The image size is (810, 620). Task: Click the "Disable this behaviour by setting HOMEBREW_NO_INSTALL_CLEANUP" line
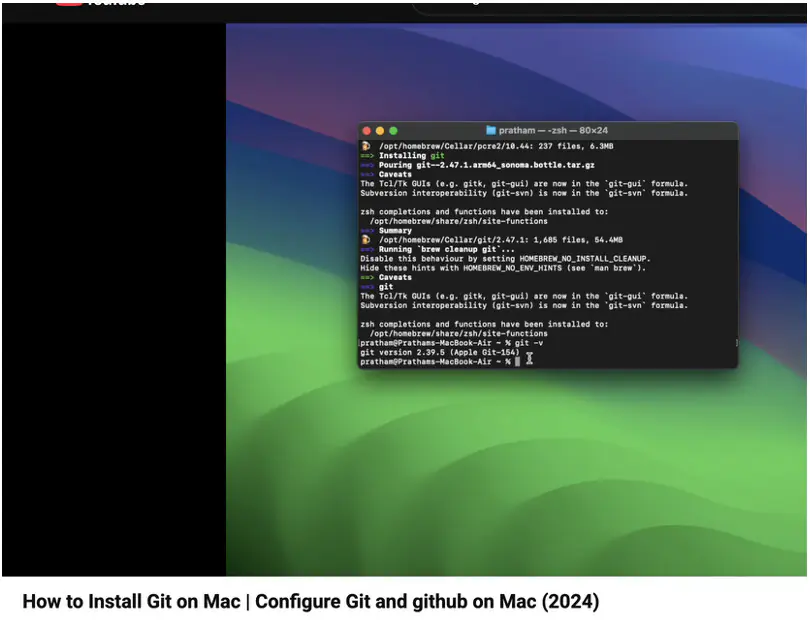pyautogui.click(x=505, y=258)
